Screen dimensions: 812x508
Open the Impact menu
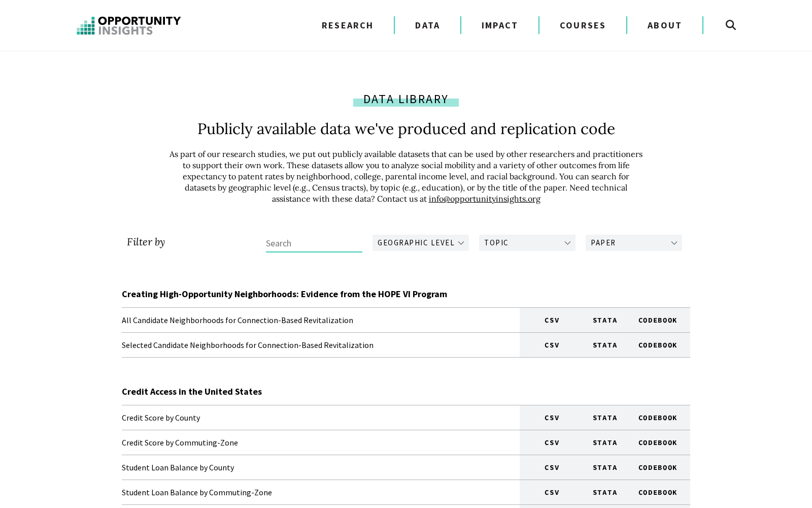[x=499, y=25]
